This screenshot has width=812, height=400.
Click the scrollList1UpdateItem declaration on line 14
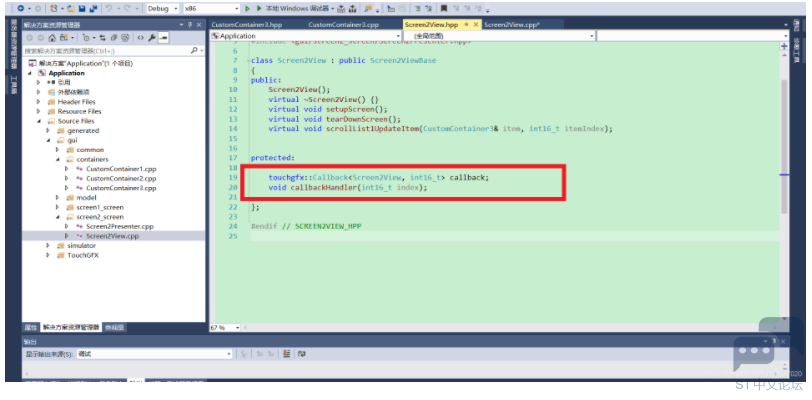click(440, 128)
